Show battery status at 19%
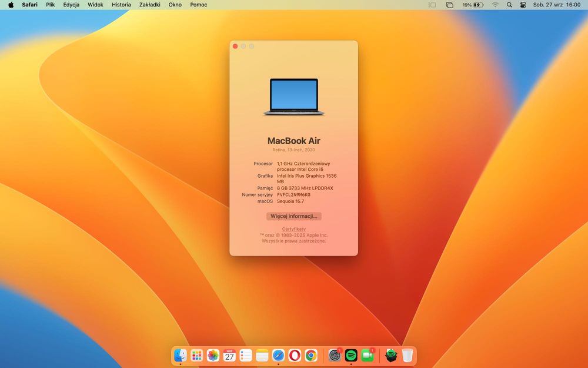The height and width of the screenshot is (368, 588). pyautogui.click(x=473, y=5)
